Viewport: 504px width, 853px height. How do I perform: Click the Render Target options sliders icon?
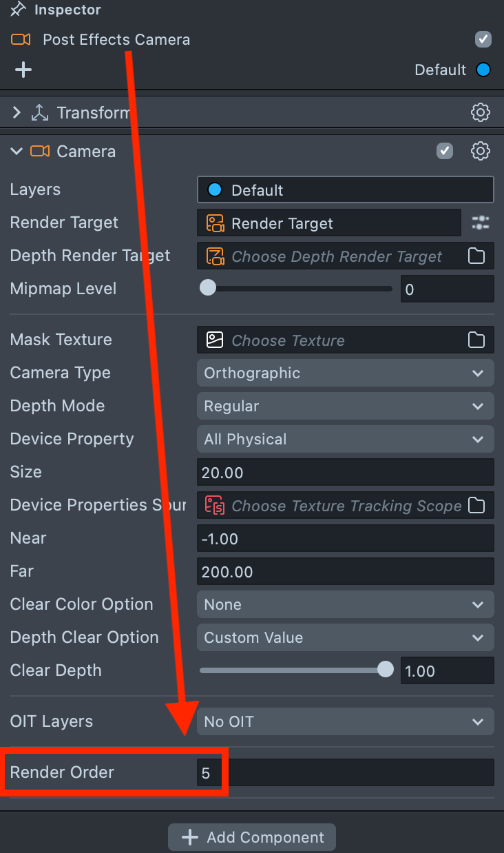(480, 223)
